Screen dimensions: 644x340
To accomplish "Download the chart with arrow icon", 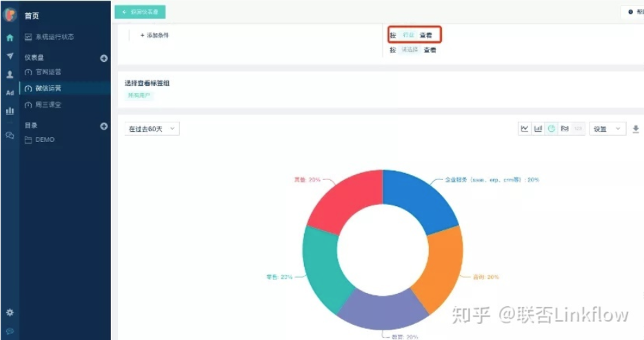I will point(635,129).
